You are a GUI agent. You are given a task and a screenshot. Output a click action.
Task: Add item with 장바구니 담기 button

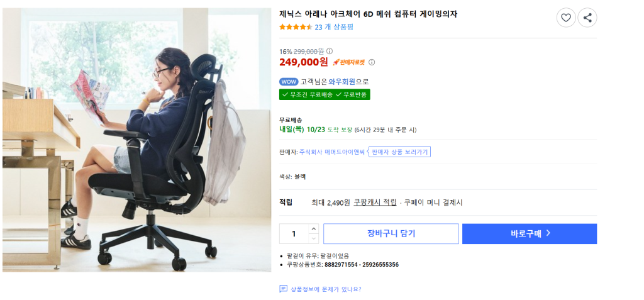[391, 234]
